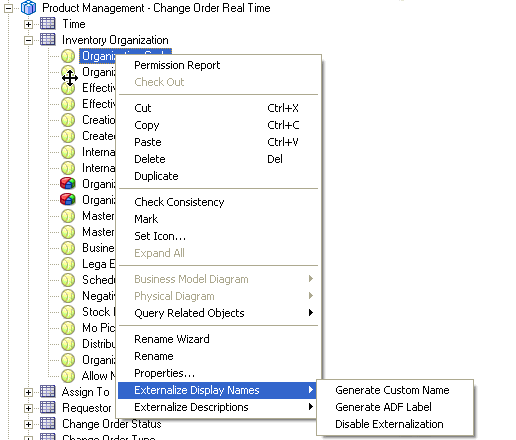Click the column icon next to Create row
The image size is (516, 440).
point(68,136)
